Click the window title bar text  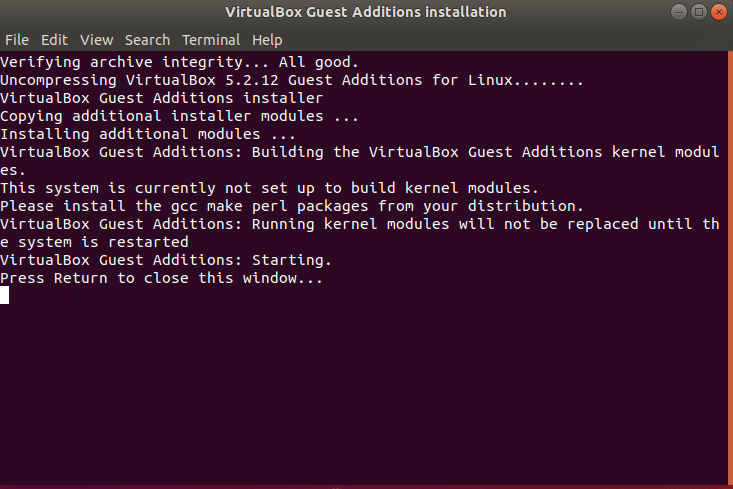pyautogui.click(x=366, y=12)
